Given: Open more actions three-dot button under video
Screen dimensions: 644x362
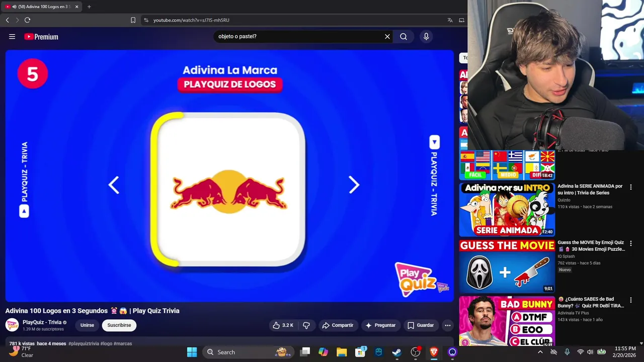Looking at the screenshot, I should point(447,325).
